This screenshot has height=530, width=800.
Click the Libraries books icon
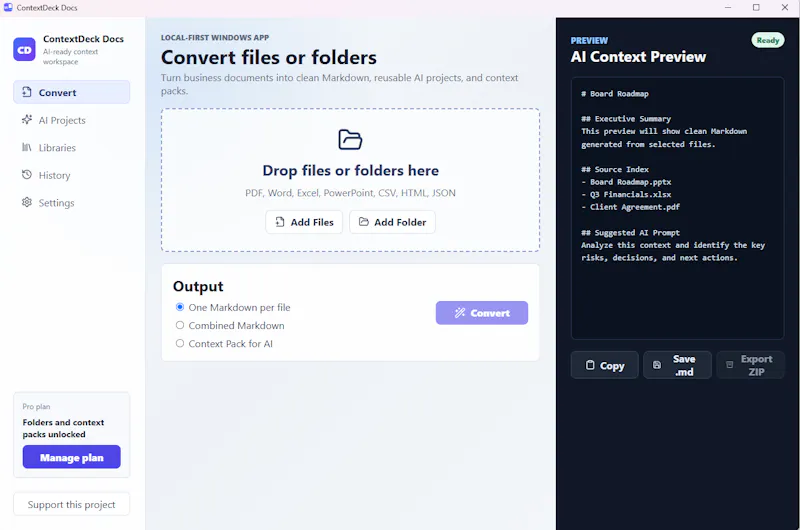[27, 147]
